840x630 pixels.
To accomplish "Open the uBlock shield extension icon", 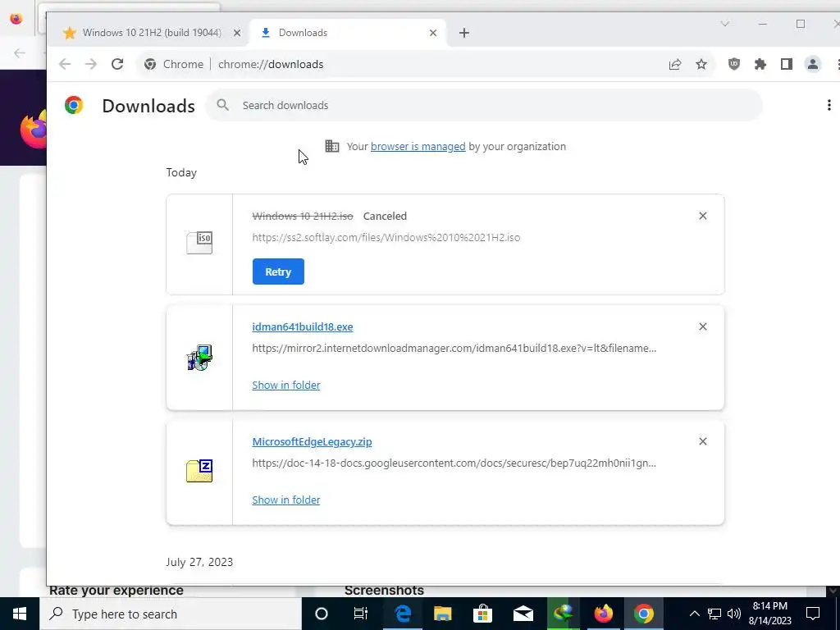I will point(734,64).
